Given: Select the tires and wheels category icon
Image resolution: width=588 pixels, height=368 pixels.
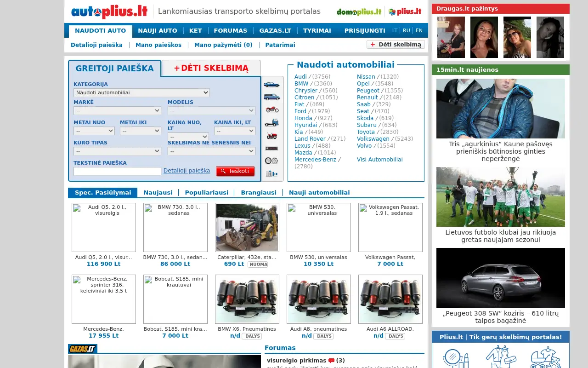Looking at the screenshot, I should coord(271,161).
